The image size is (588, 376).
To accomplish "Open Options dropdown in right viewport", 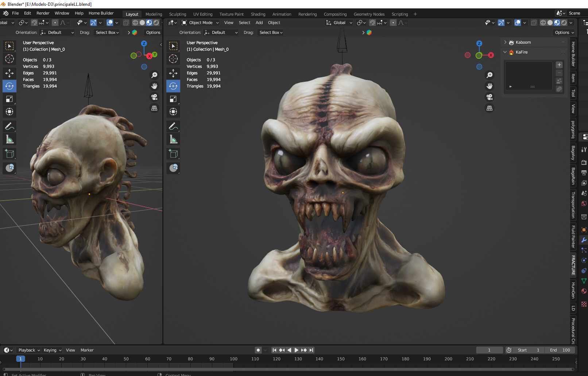I will (x=564, y=32).
